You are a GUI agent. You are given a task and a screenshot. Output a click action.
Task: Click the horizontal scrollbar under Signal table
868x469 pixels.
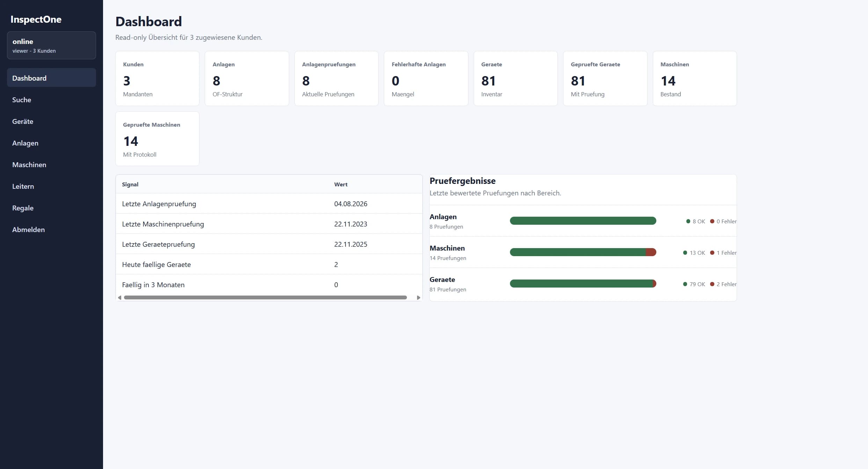[265, 298]
